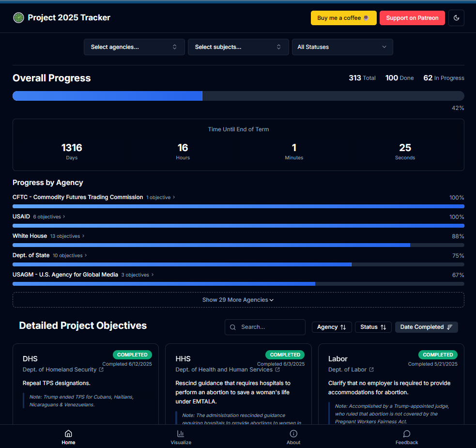Switch to the About tab
Image resolution: width=476 pixels, height=448 pixels.
pos(293,436)
